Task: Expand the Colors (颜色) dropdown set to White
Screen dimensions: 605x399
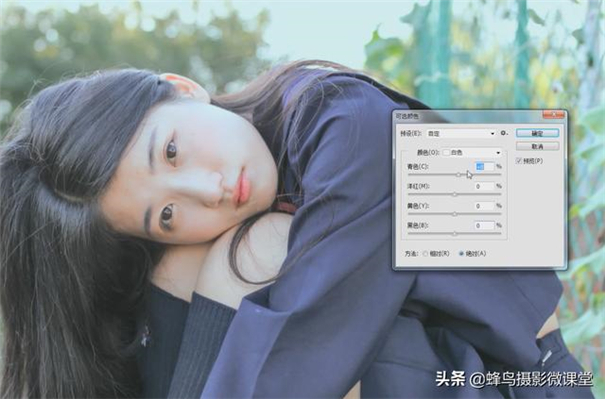Action: click(471, 153)
